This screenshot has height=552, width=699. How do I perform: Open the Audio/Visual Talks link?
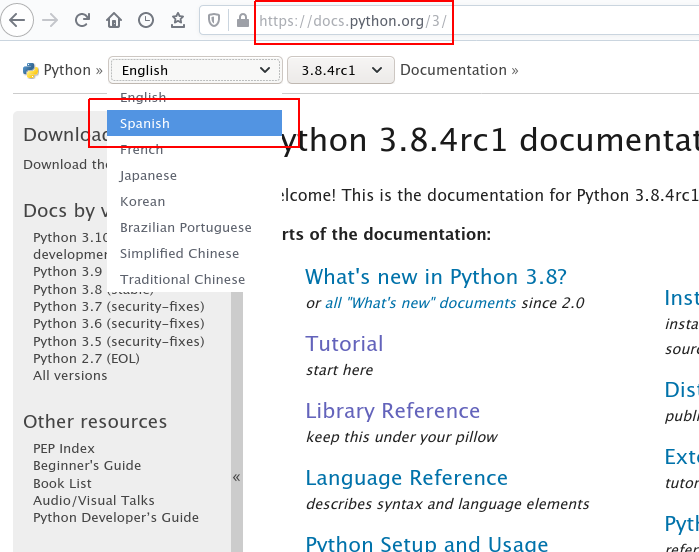(x=94, y=500)
